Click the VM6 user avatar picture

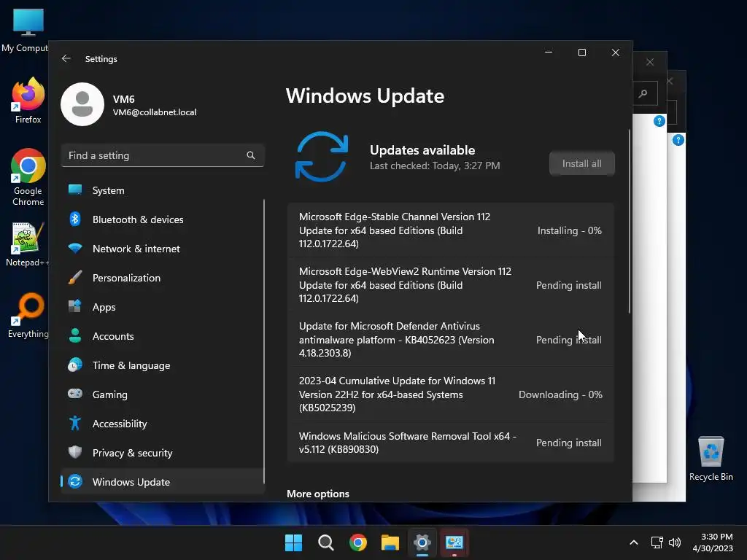(x=82, y=104)
